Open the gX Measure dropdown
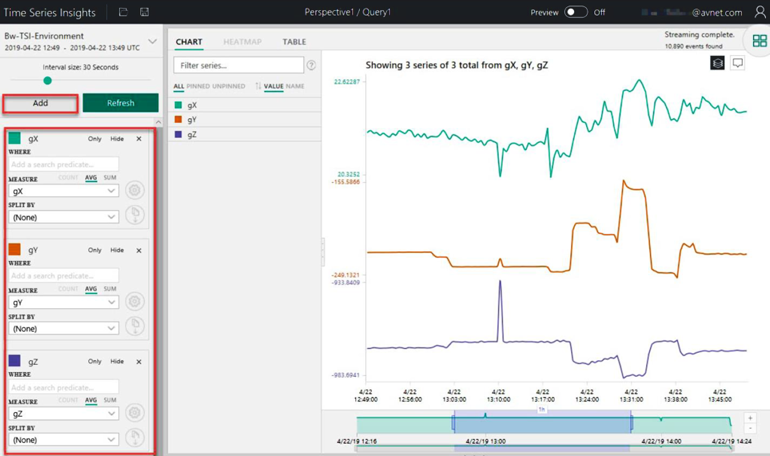This screenshot has width=770, height=456. (63, 191)
